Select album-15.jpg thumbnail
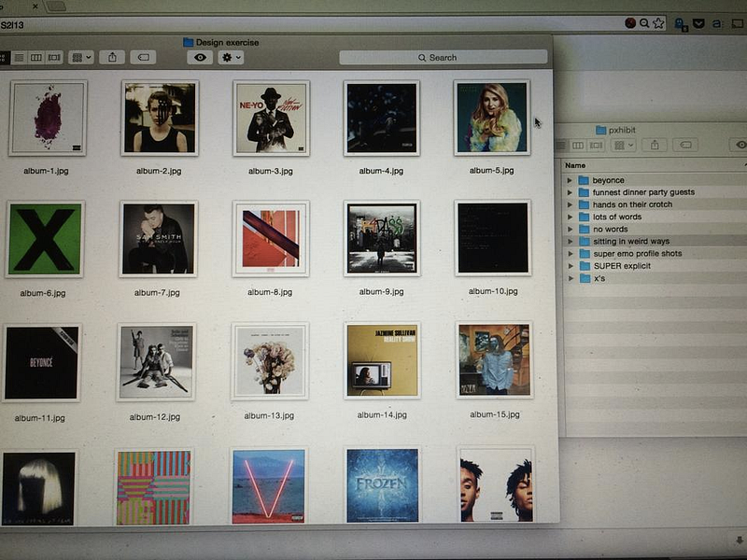Viewport: 747px width, 560px height. pyautogui.click(x=495, y=360)
